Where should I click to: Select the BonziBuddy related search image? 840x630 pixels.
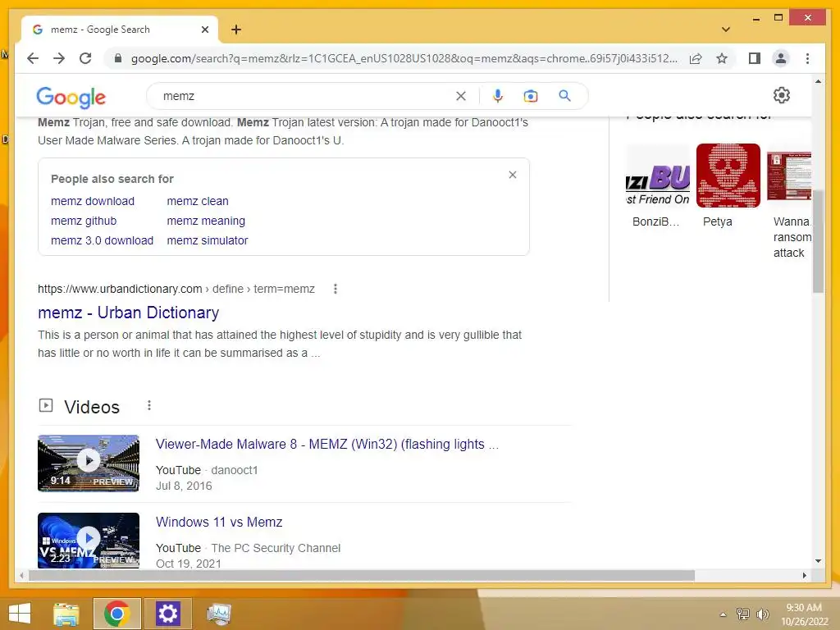click(x=658, y=176)
